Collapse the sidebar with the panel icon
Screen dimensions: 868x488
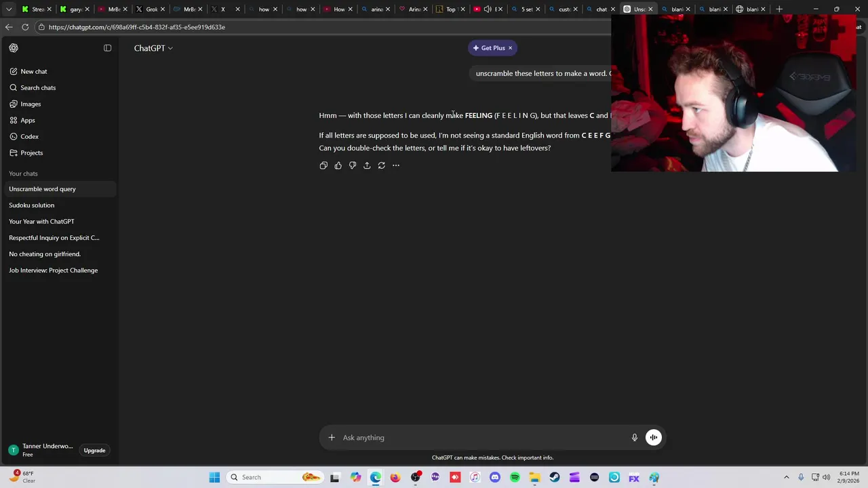click(x=107, y=48)
